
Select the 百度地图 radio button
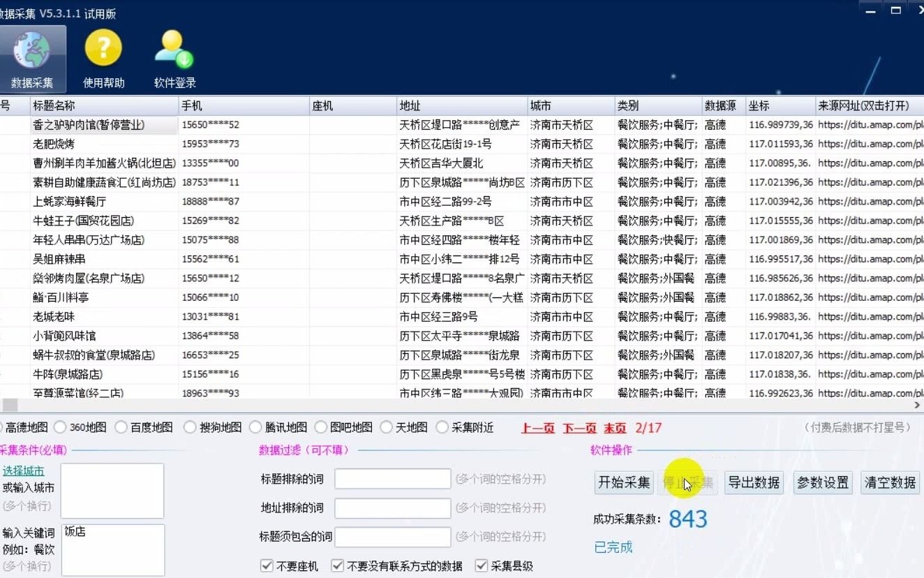coord(121,427)
